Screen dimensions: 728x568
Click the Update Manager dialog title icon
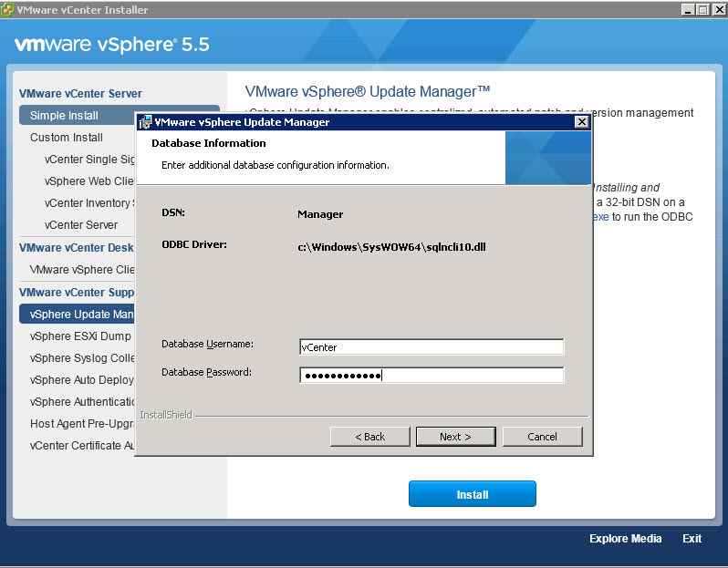[145, 122]
